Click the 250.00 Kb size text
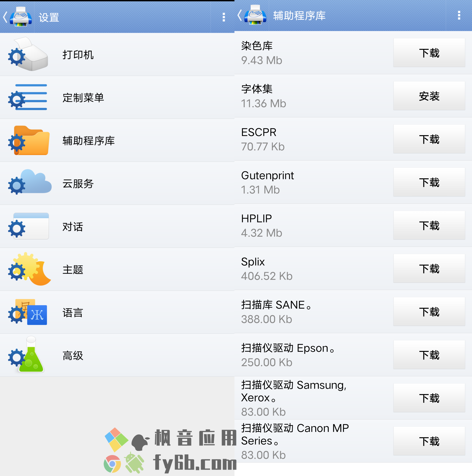Image resolution: width=472 pixels, height=476 pixels. [267, 362]
